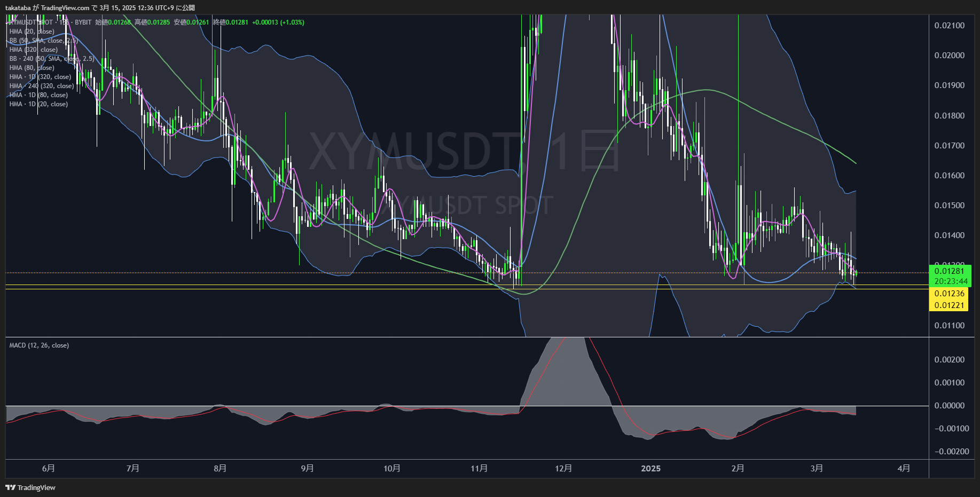Click the 3月 date on time axis
This screenshot has height=497, width=980.
point(817,468)
